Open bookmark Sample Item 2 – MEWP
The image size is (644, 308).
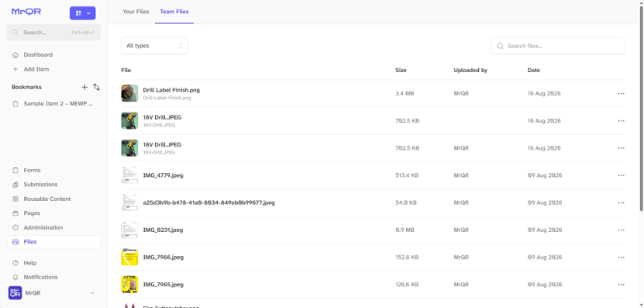pyautogui.click(x=58, y=104)
